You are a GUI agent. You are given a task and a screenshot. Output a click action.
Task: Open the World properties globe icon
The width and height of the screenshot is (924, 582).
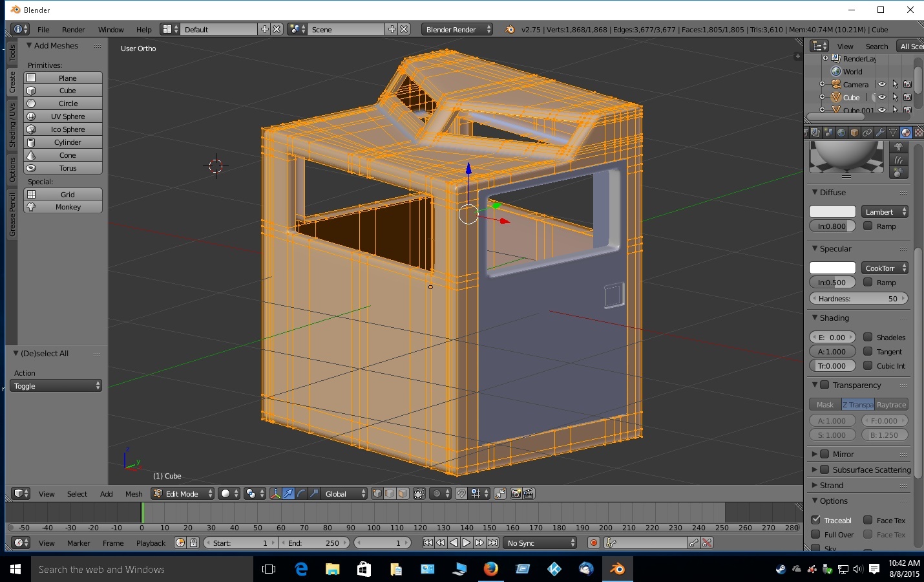click(841, 133)
